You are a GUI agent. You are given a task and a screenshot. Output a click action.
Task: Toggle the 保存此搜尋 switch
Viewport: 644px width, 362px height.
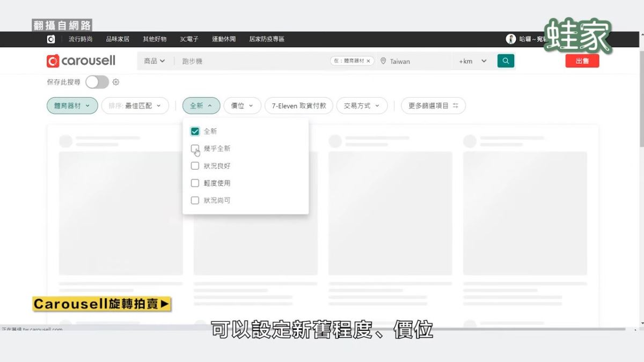coord(97,82)
